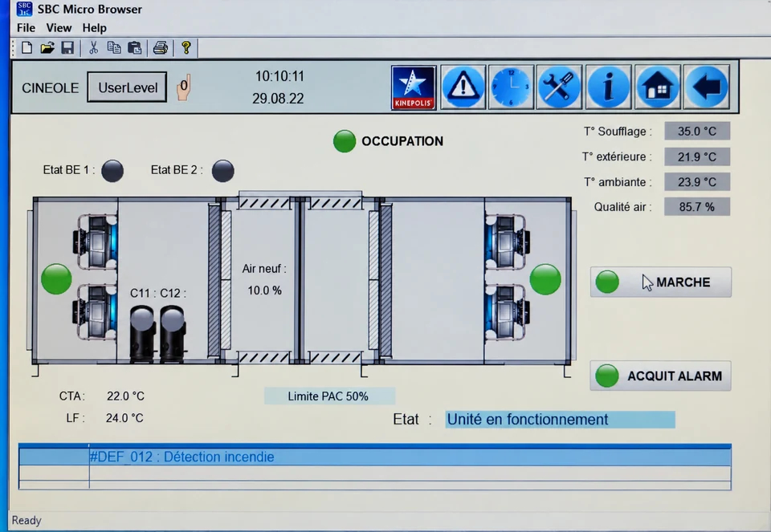Open the clock schedule page

pyautogui.click(x=511, y=87)
